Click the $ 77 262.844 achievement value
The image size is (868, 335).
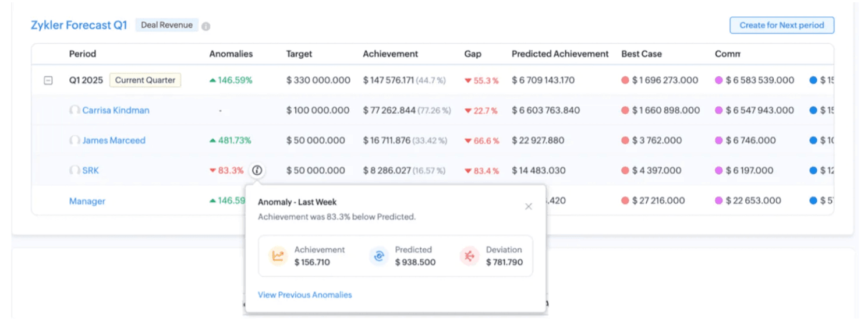(x=389, y=110)
